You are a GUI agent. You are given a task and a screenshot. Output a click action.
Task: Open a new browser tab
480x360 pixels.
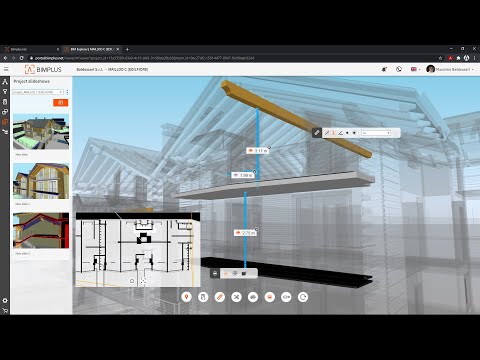127,49
